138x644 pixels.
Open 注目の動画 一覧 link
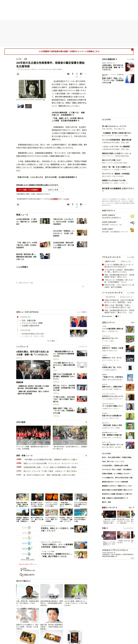pyautogui.click(x=86, y=422)
